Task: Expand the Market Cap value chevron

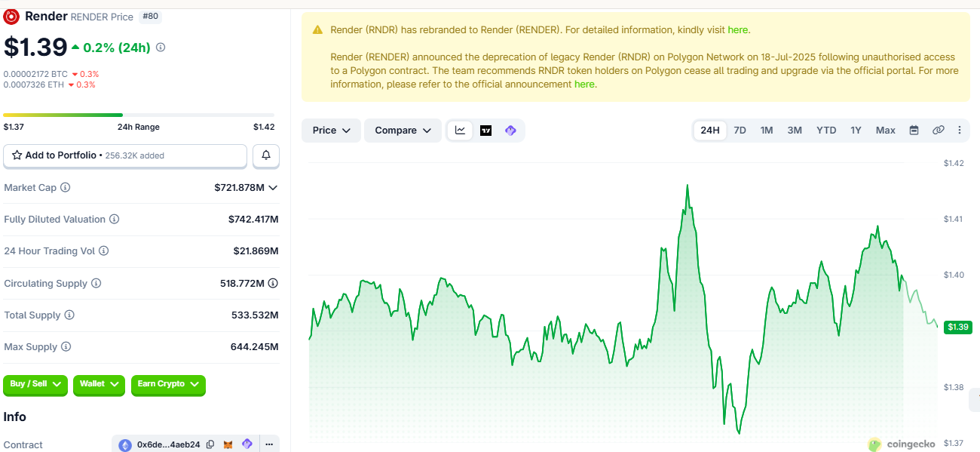Action: pyautogui.click(x=273, y=187)
